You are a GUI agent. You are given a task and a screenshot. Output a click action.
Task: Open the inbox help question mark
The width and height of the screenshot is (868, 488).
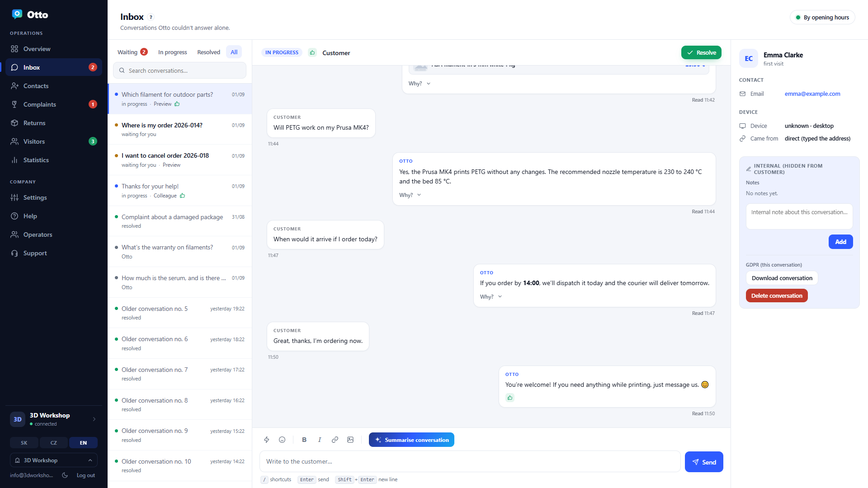coord(151,17)
